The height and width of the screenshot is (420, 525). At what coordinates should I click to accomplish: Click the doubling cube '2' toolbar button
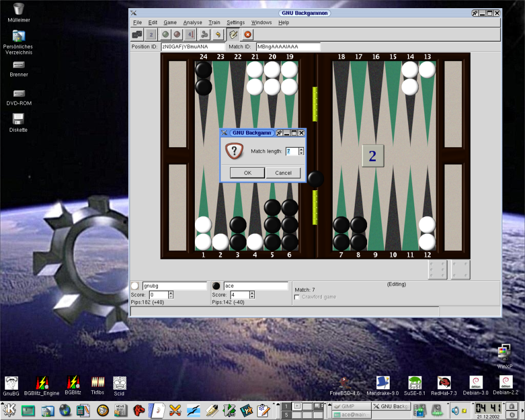click(x=151, y=34)
